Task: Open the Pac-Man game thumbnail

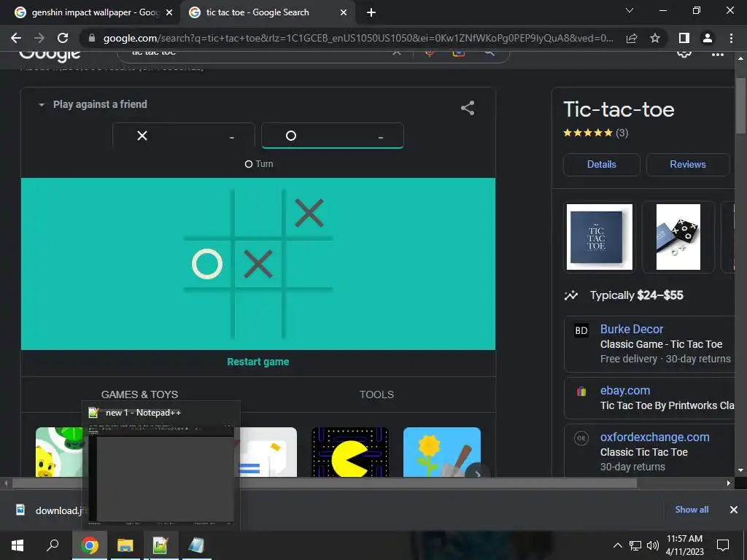Action: click(x=350, y=452)
